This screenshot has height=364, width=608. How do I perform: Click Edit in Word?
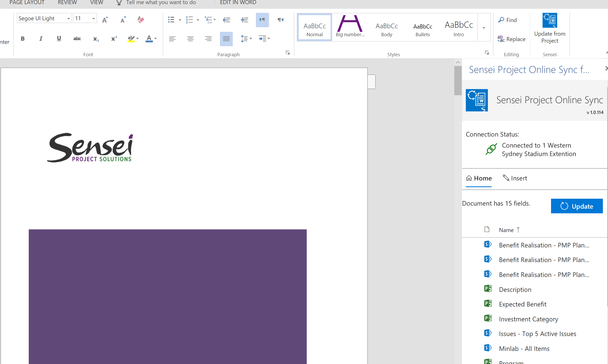point(238,3)
